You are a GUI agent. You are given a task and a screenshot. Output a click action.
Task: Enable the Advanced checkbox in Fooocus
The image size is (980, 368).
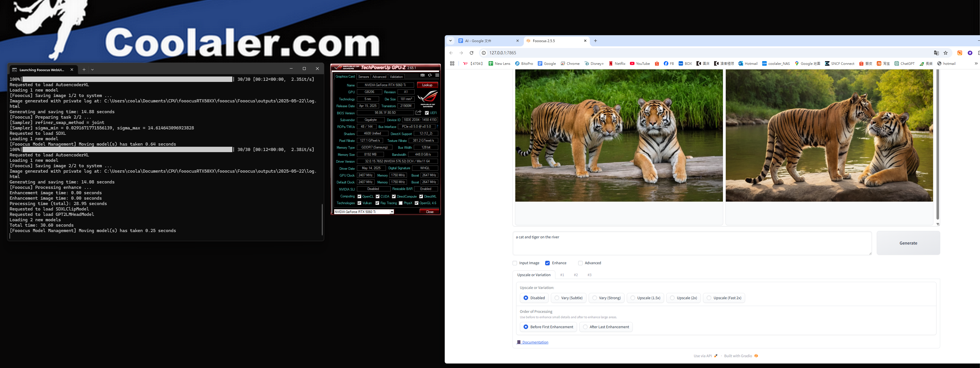(x=580, y=263)
